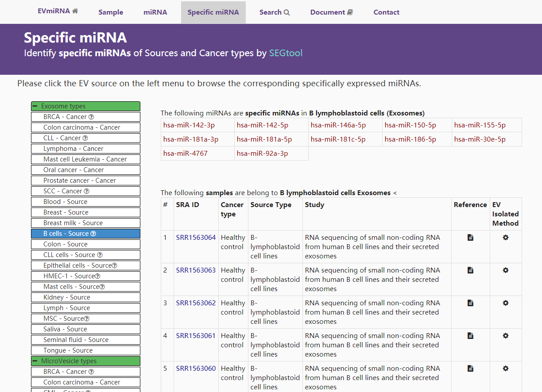Go to the miRNA navigation tab

pos(155,12)
